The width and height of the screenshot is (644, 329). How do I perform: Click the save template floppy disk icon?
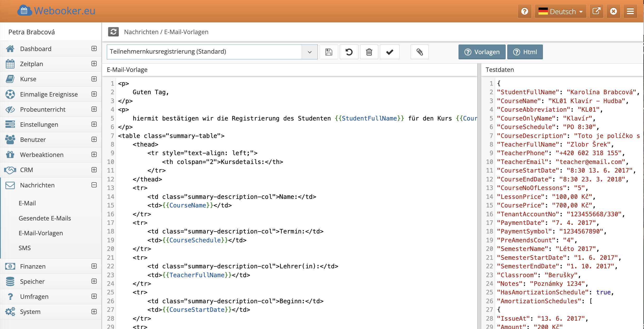point(329,52)
